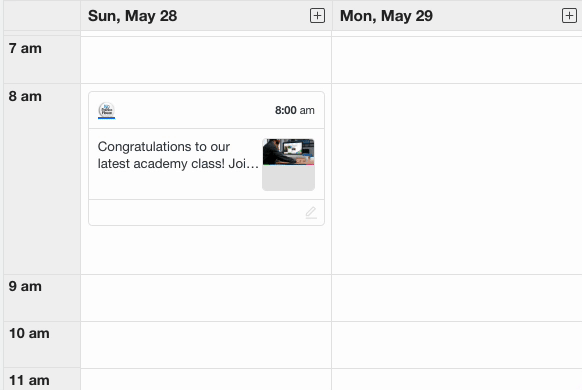Add a post on Sun, May 28
Image resolution: width=582 pixels, height=390 pixels.
tap(317, 16)
